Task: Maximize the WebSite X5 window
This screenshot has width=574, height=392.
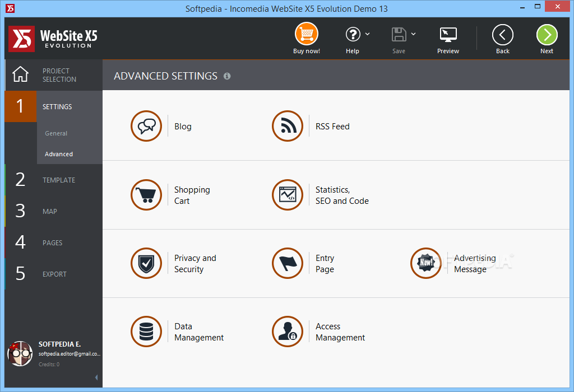Action: [x=537, y=7]
